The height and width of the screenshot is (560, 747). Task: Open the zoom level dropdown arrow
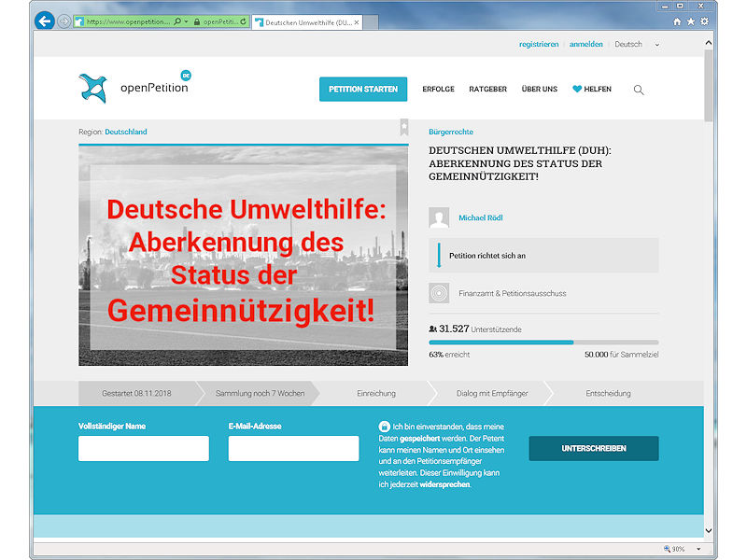point(698,549)
